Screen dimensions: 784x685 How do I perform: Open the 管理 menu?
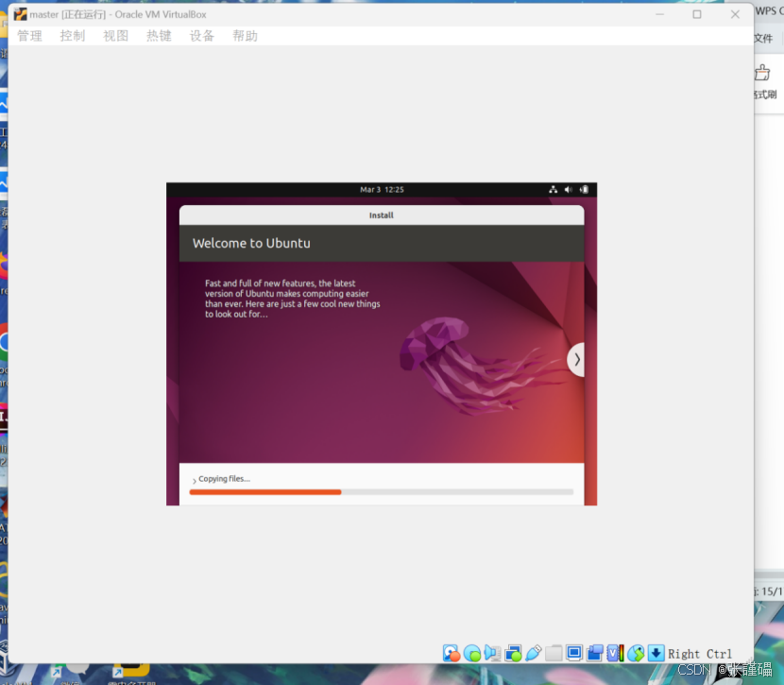[29, 36]
